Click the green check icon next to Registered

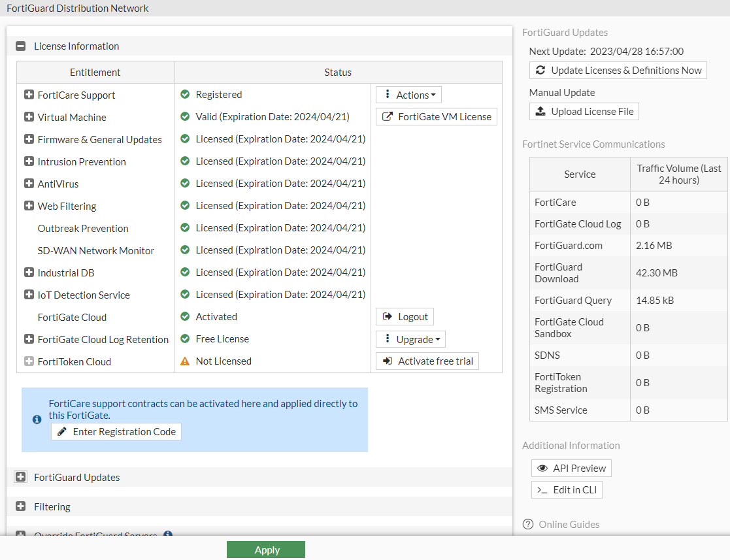[185, 95]
